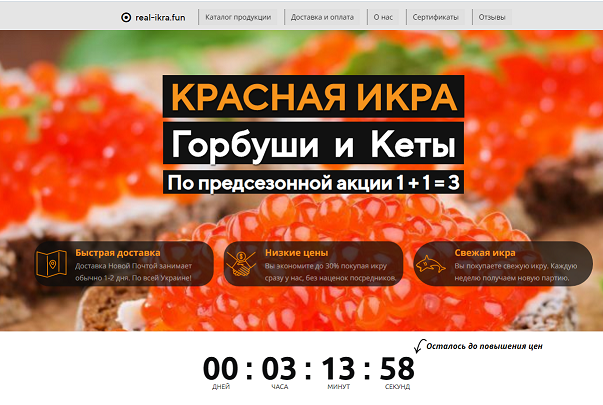Click the Свежая икра heading

[485, 253]
